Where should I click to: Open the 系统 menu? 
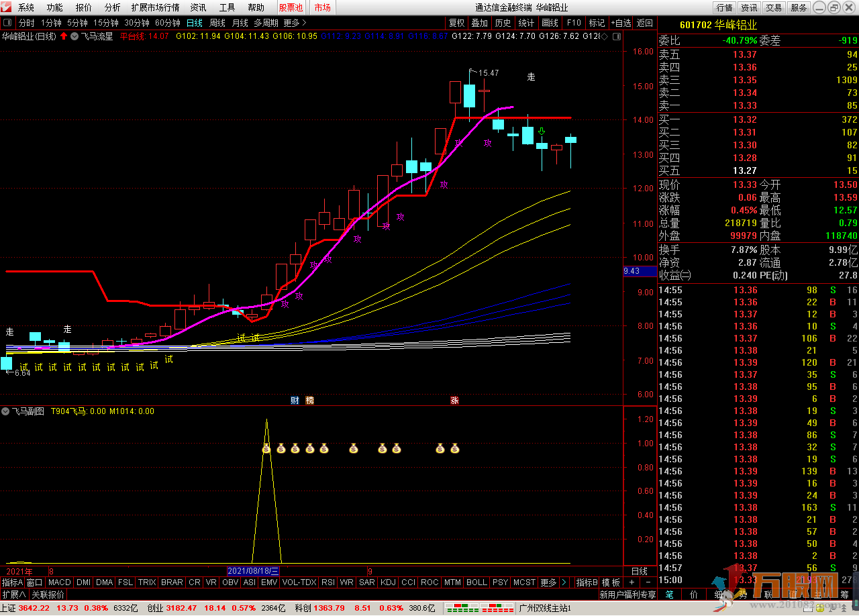tap(26, 8)
